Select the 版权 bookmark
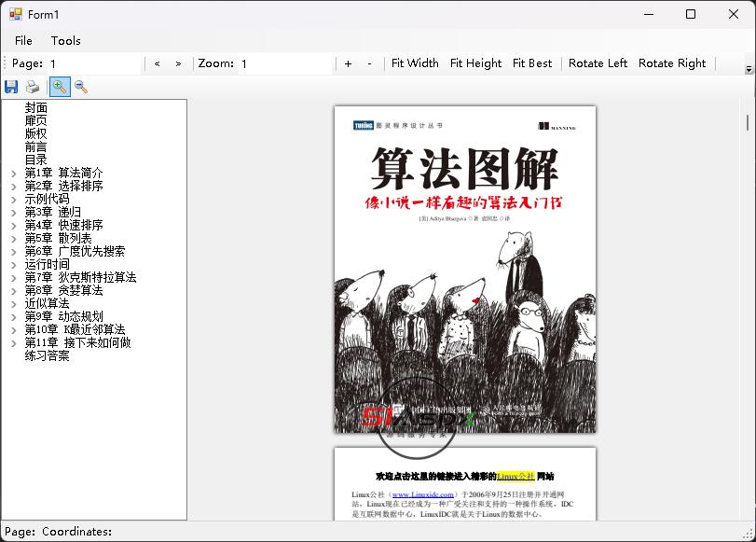 [x=36, y=133]
